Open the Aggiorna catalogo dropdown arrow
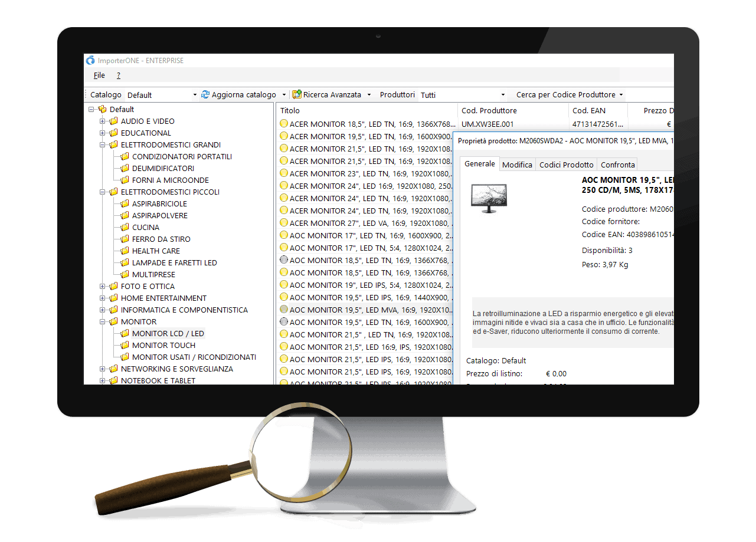Viewport: 756px width, 542px height. [x=284, y=95]
